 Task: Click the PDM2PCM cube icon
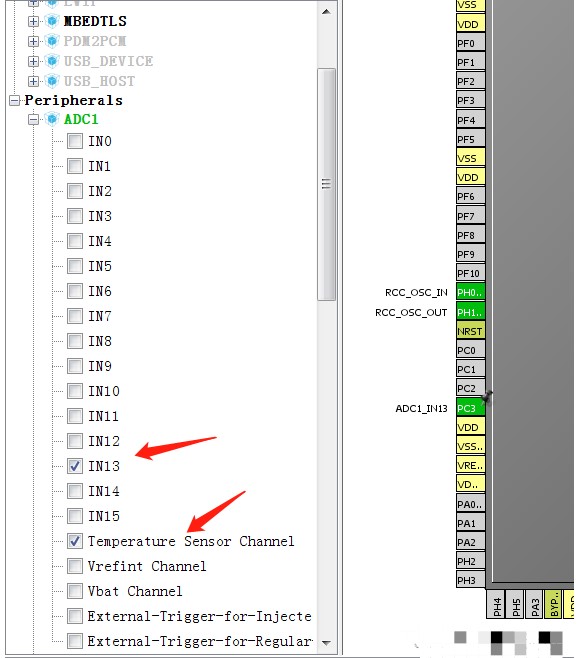tap(52, 41)
